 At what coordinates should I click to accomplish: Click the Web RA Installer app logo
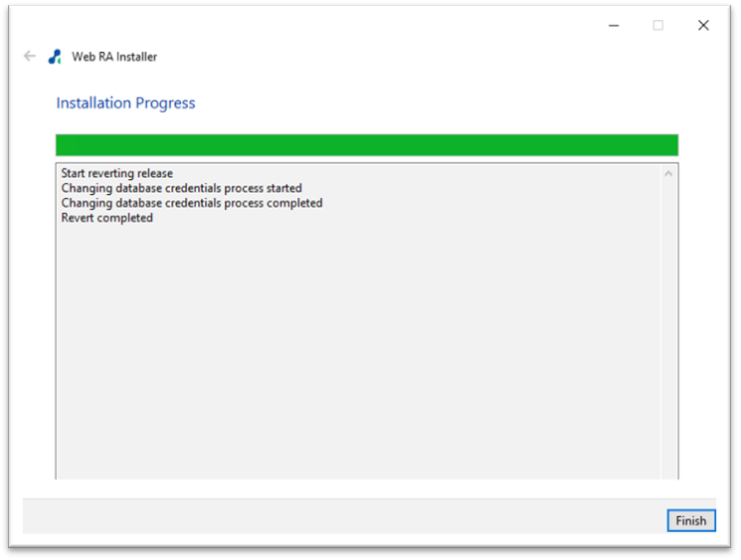(x=55, y=57)
